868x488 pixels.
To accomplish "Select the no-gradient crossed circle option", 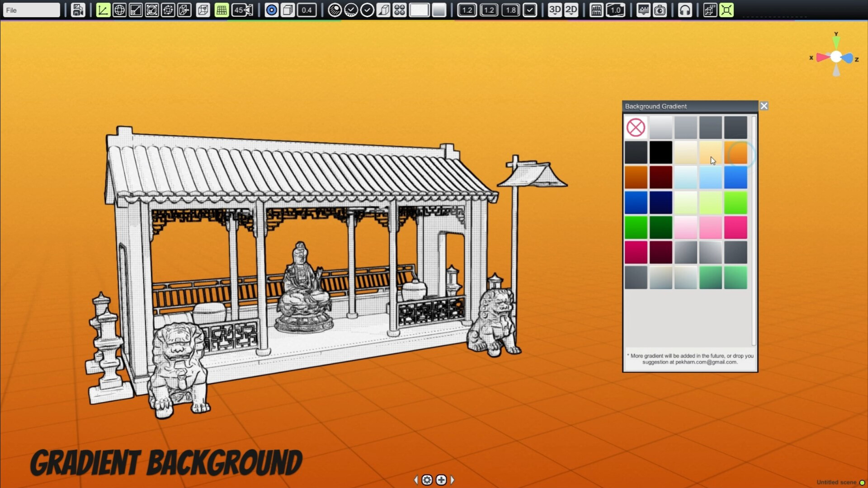I will (636, 127).
